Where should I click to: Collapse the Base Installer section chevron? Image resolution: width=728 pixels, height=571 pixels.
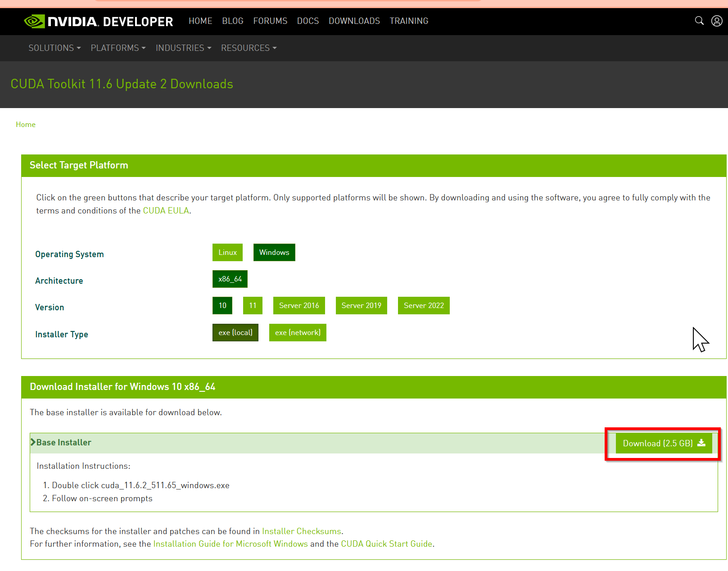(33, 442)
